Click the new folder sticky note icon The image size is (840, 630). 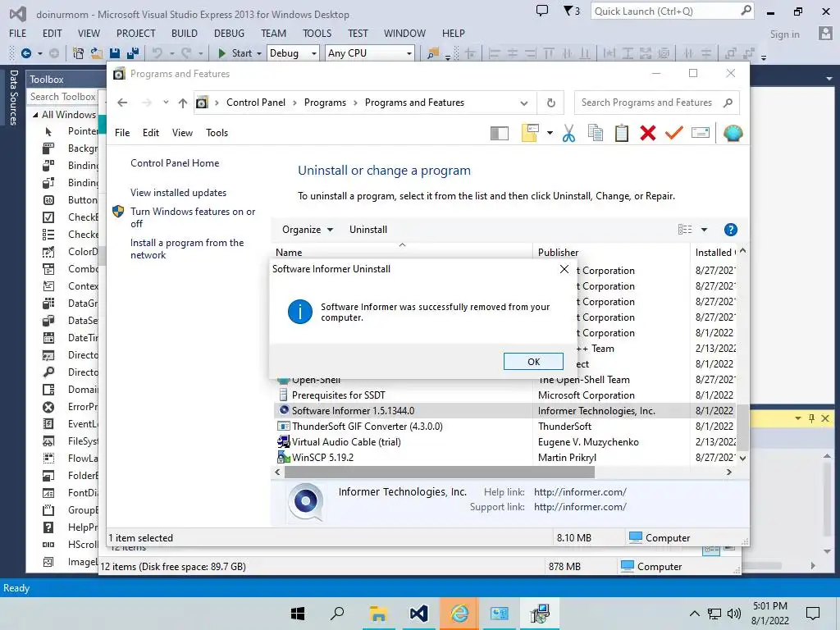point(529,133)
